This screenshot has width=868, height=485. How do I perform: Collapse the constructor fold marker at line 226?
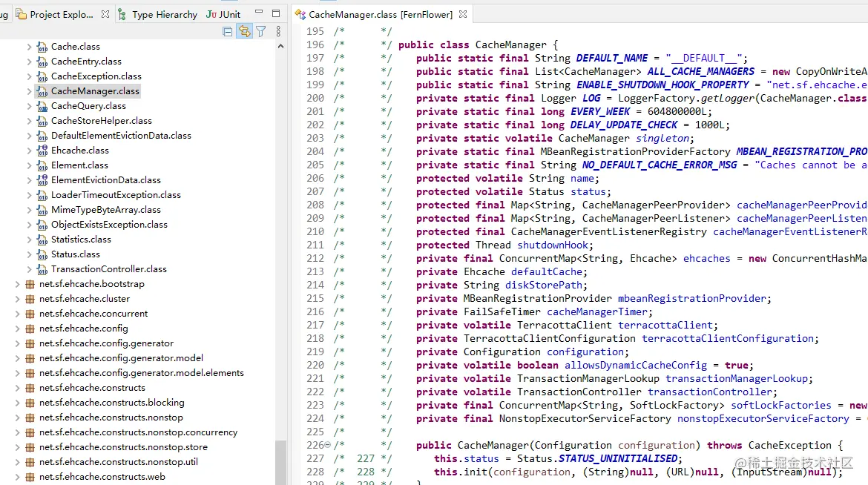tap(328, 445)
